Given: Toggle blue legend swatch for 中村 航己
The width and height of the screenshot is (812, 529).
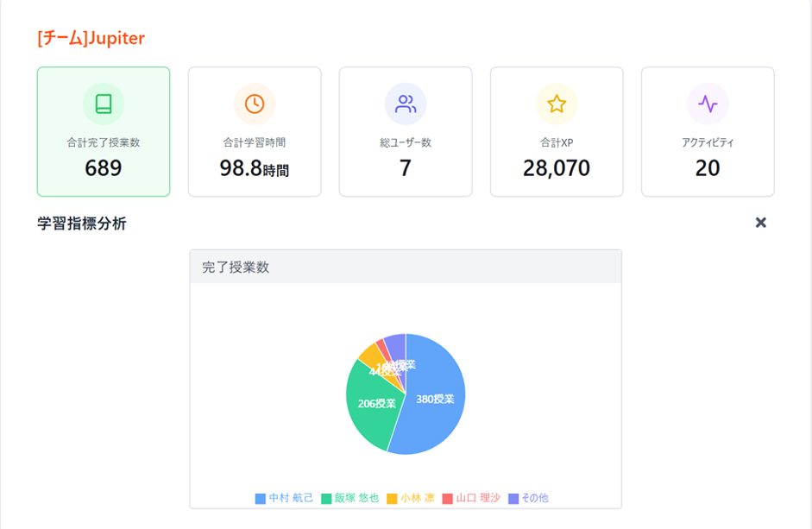Looking at the screenshot, I should [x=261, y=499].
